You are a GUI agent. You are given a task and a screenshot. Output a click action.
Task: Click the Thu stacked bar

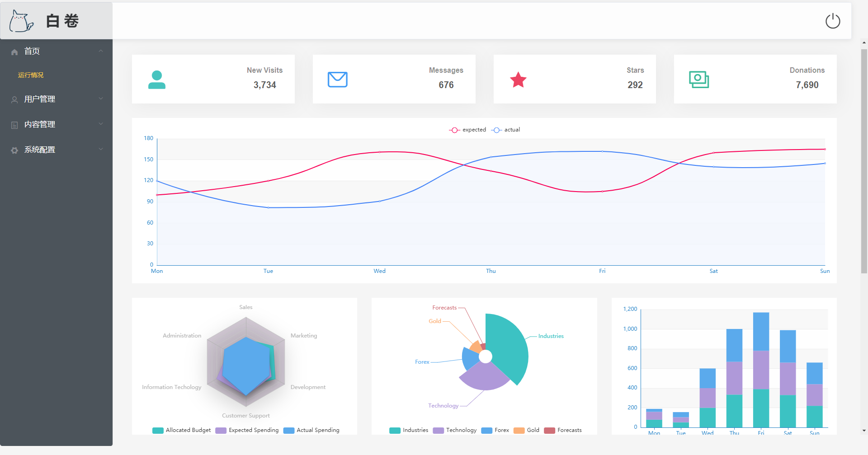click(734, 378)
